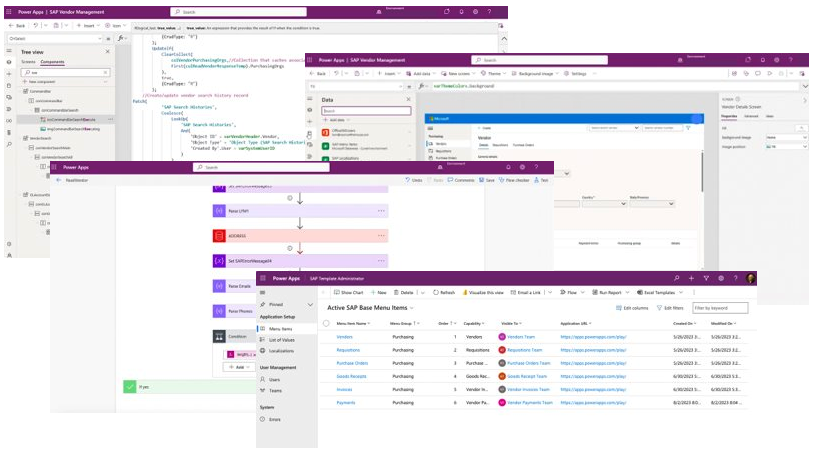Open the Excel Templates dropdown
Screen dimensions: 815x456
click(660, 293)
